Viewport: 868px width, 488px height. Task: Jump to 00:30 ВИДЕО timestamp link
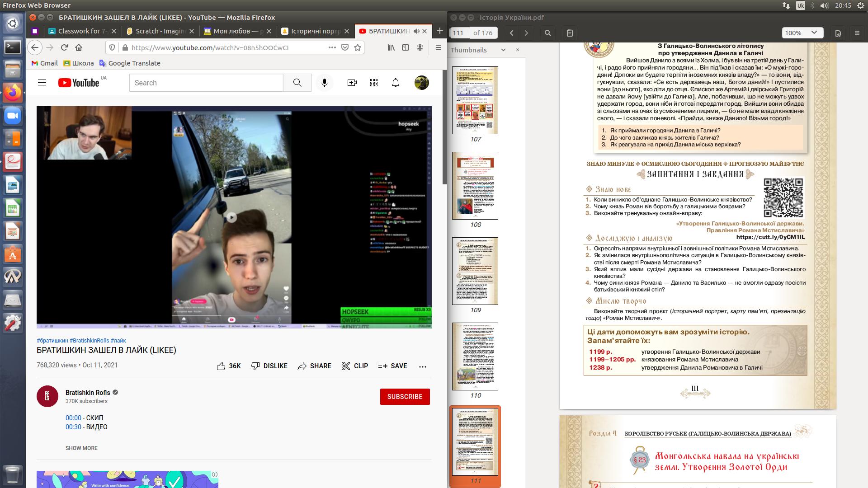coord(73,427)
